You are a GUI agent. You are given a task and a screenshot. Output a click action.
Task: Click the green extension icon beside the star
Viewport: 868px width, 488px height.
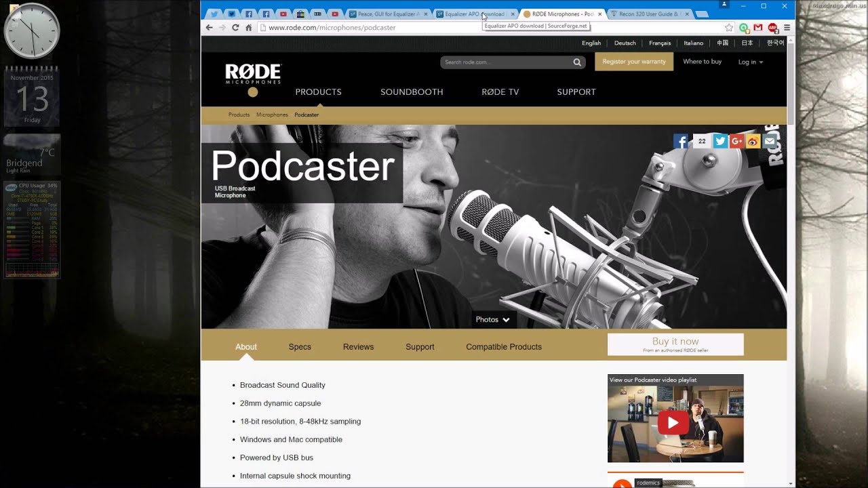point(744,28)
